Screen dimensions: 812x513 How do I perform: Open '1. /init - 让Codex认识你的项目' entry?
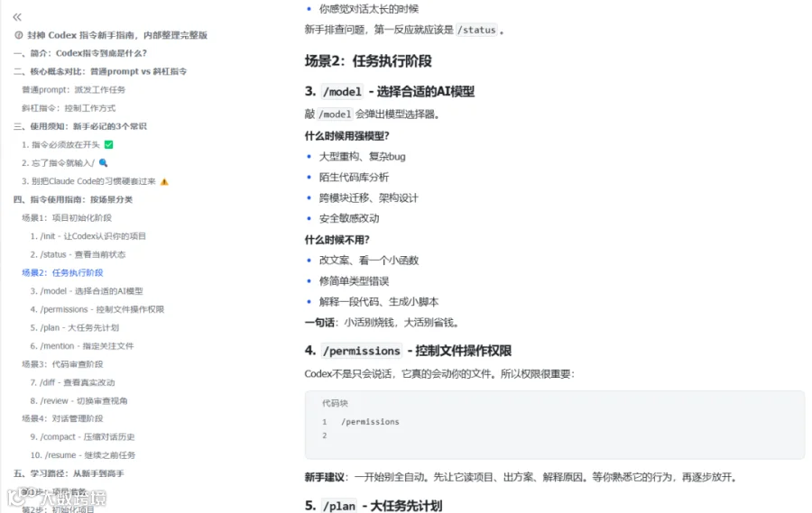[88, 236]
